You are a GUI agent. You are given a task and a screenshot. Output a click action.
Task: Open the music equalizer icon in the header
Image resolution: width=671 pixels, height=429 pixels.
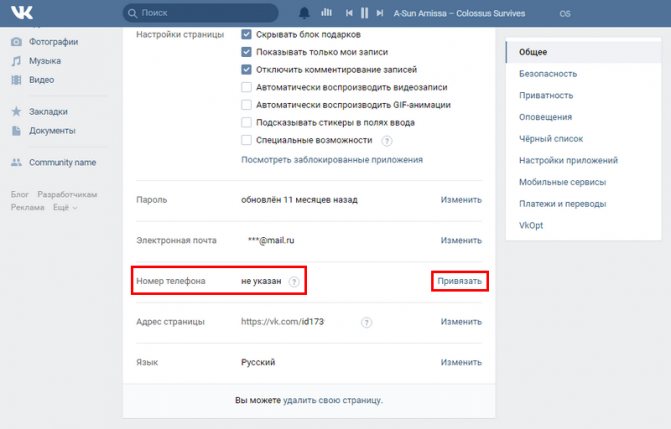click(327, 12)
